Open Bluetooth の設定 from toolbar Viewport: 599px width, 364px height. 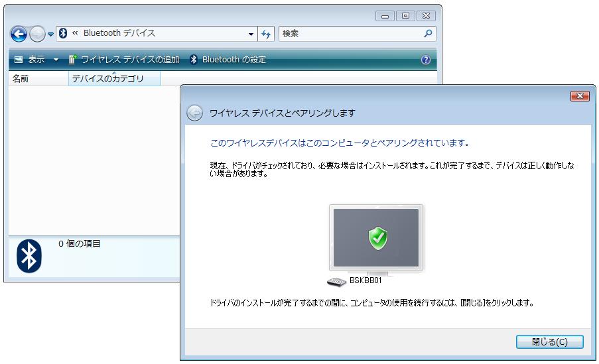228,60
